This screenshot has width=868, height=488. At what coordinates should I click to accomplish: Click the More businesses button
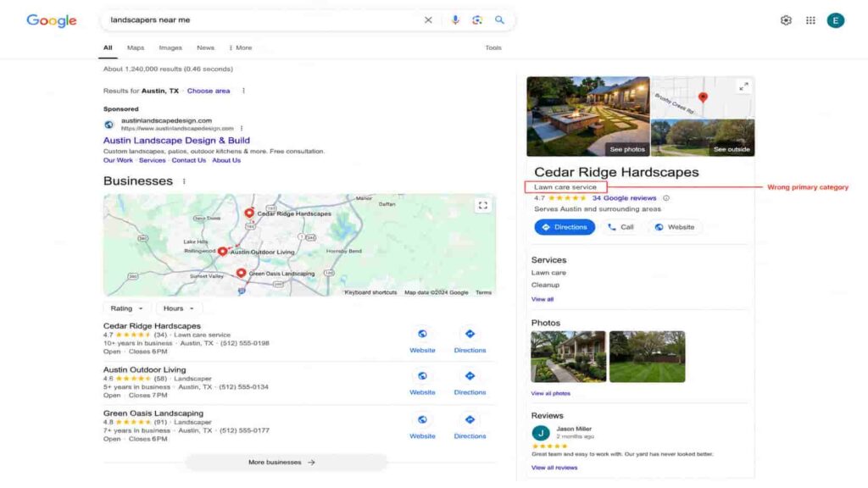pyautogui.click(x=286, y=462)
